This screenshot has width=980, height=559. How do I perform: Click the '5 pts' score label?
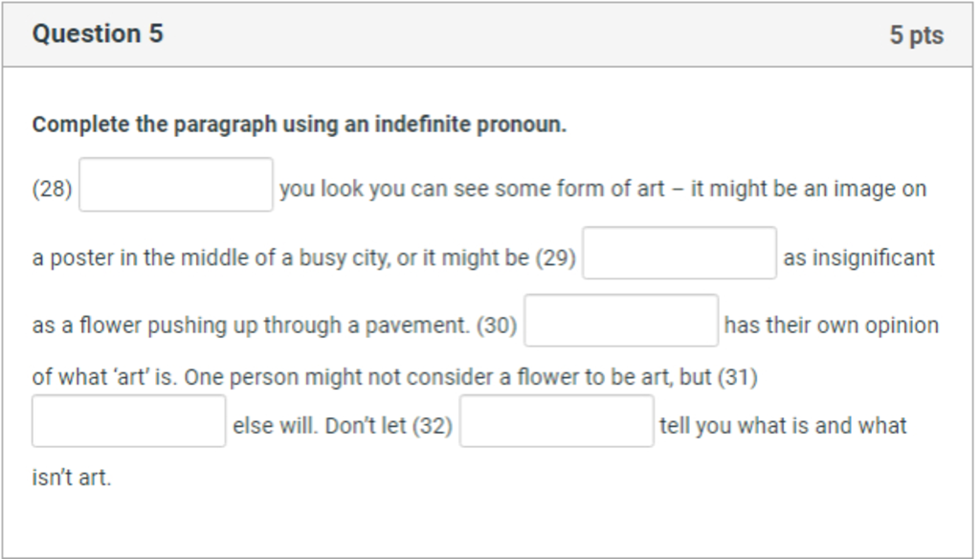coord(916,35)
